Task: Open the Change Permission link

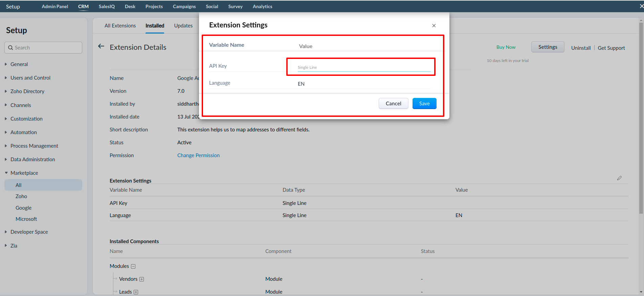Action: 198,155
